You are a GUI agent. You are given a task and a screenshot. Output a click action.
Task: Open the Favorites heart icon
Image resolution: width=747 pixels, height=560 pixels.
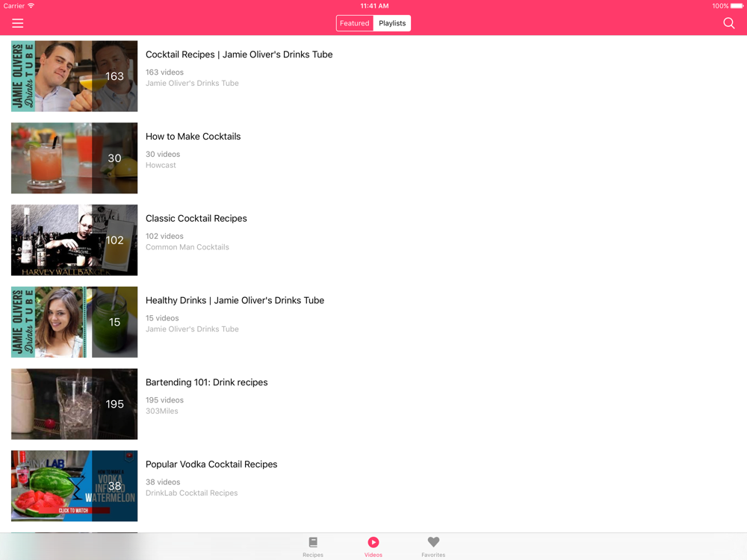pos(433,542)
